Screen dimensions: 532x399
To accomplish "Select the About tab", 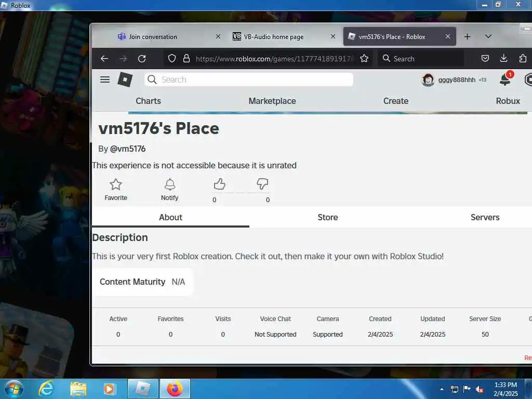I will click(170, 217).
